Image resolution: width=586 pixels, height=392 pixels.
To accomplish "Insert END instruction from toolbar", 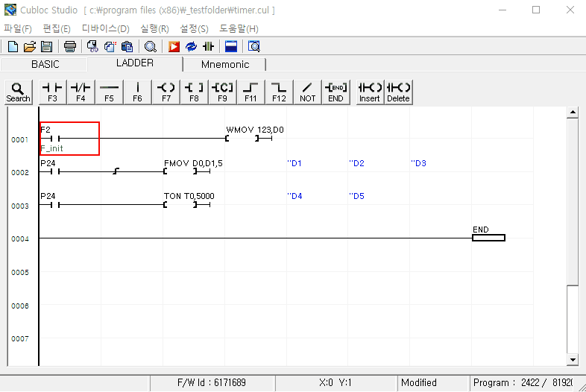I will coord(335,92).
